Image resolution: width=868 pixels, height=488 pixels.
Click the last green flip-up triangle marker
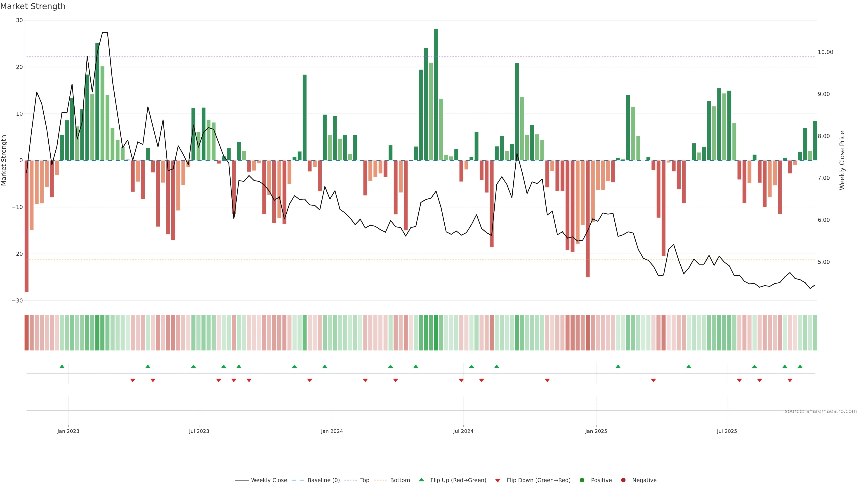800,366
